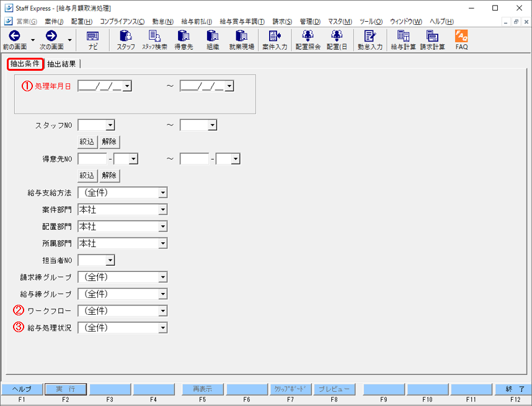Open the ヘルプ(H) menu
The width and height of the screenshot is (532, 406).
coord(441,21)
